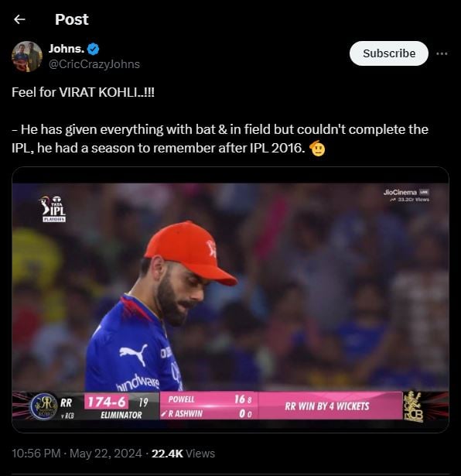461x476 pixels.
Task: Open the 10:56 PM timestamp link
Action: point(36,454)
